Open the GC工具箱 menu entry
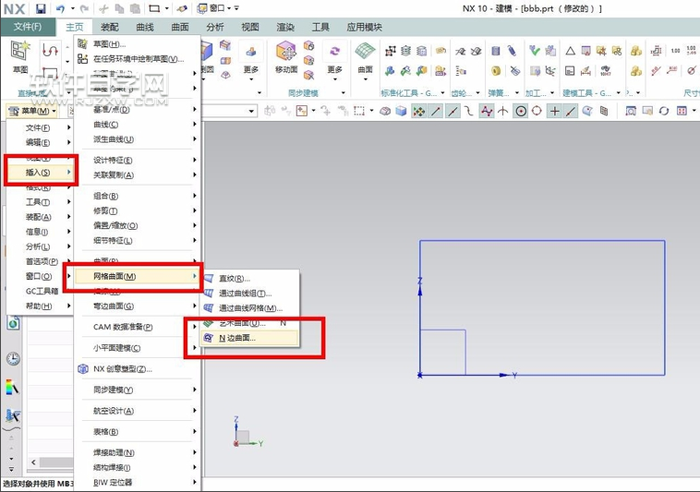700x492 pixels. coord(40,291)
